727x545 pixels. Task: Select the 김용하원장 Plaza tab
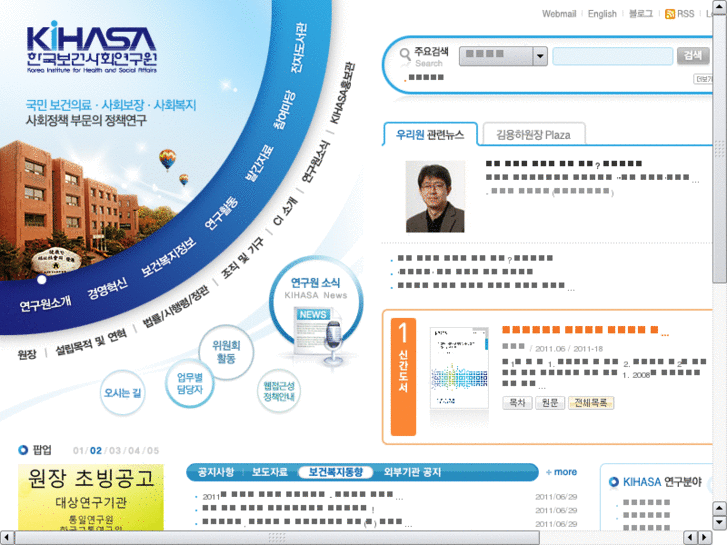pos(534,135)
